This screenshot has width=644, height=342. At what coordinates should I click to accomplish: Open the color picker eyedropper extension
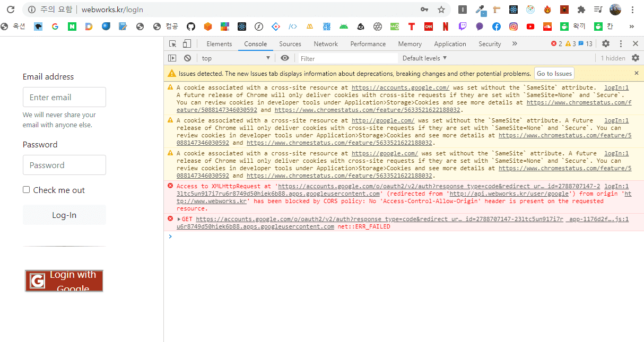coord(480,10)
